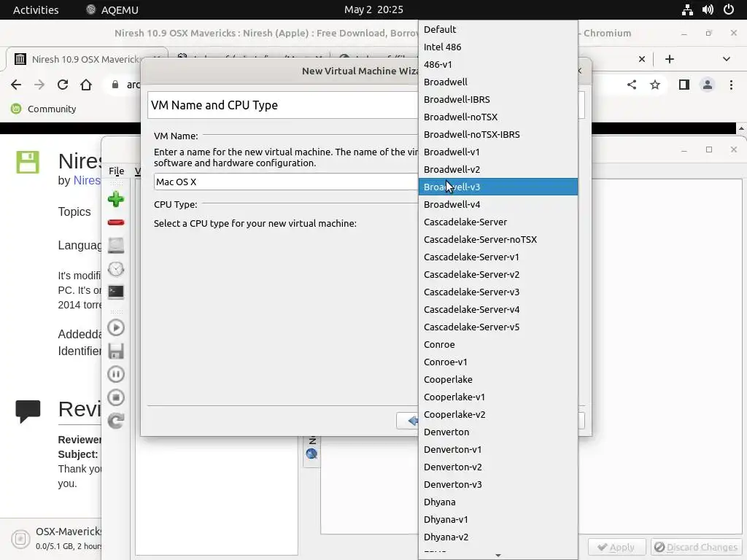Open Chromium three-dot menu
747x560 pixels.
(731, 85)
